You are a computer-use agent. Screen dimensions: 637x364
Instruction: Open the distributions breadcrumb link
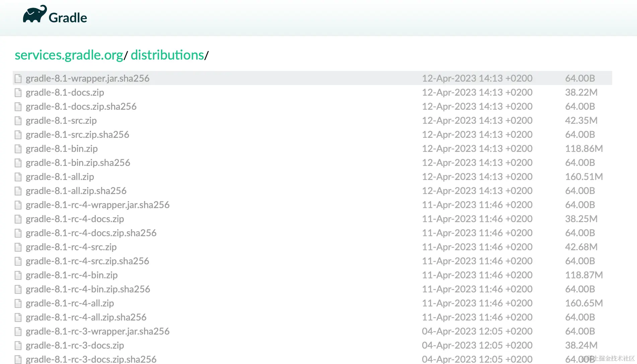coord(167,55)
